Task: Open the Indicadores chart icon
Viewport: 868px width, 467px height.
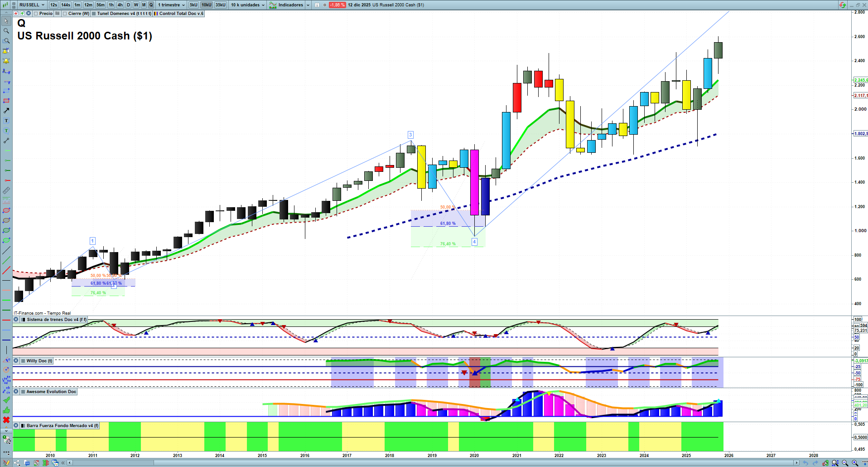Action: pyautogui.click(x=273, y=5)
